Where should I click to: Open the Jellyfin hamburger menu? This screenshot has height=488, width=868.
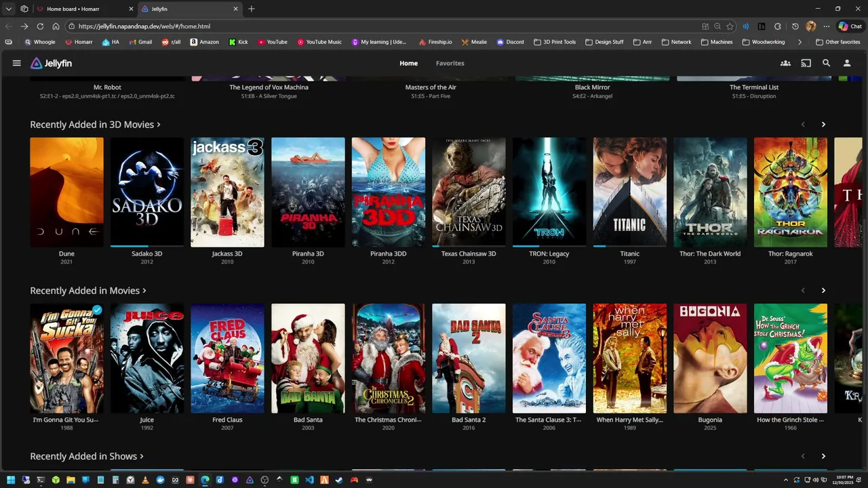coord(16,63)
